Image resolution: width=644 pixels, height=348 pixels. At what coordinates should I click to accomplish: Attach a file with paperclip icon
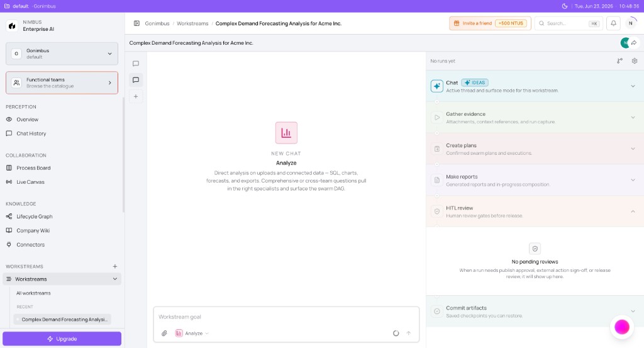pyautogui.click(x=164, y=333)
